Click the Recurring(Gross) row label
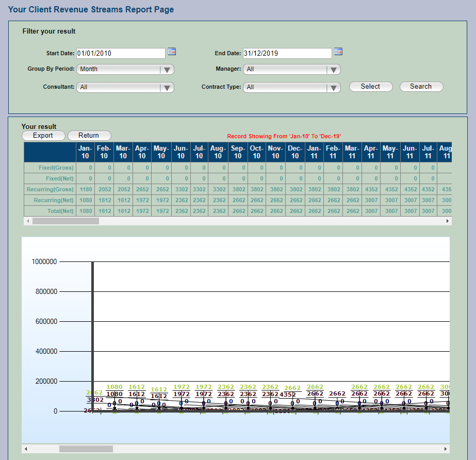The image size is (476, 460). (x=50, y=189)
